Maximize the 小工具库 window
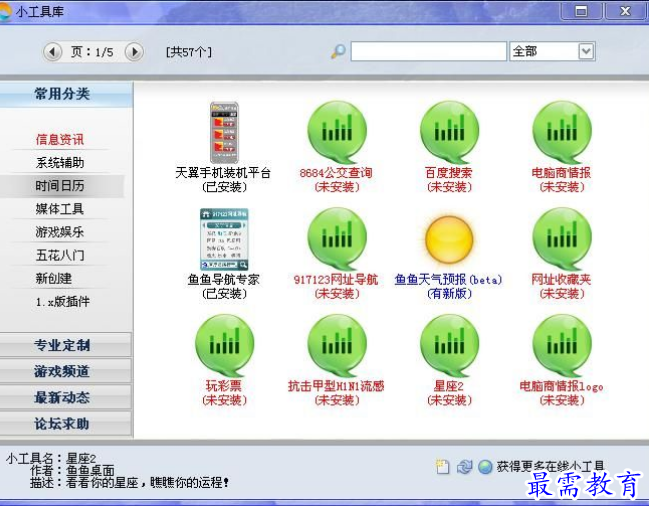The width and height of the screenshot is (649, 516). pyautogui.click(x=581, y=11)
